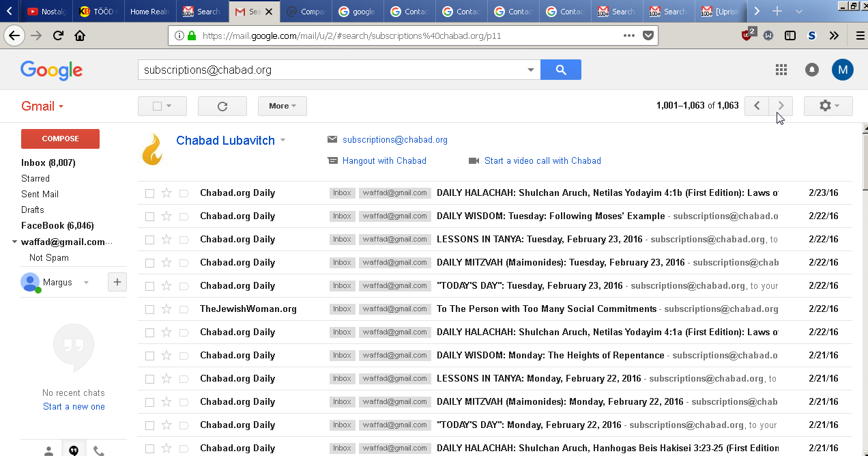Expand Chabad Lubavitch contact dropdown arrow
The width and height of the screenshot is (868, 456).
click(283, 141)
